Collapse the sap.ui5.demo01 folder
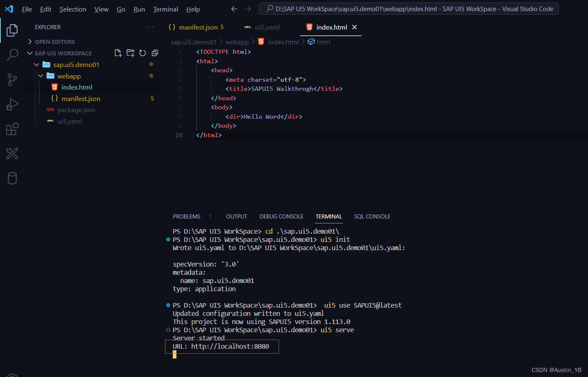 [37, 64]
